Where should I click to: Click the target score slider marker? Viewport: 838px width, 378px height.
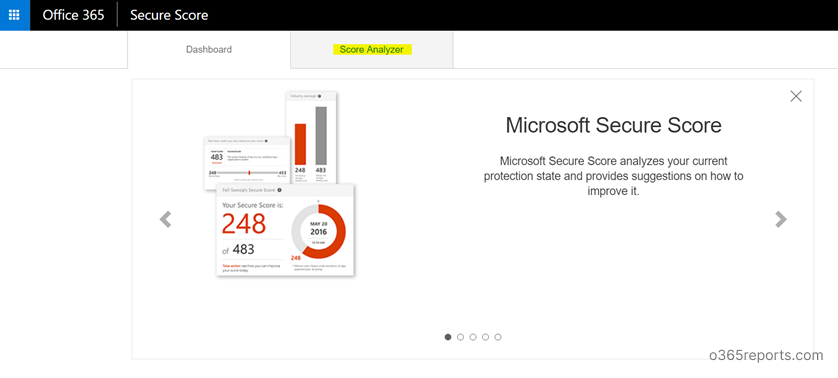(249, 173)
